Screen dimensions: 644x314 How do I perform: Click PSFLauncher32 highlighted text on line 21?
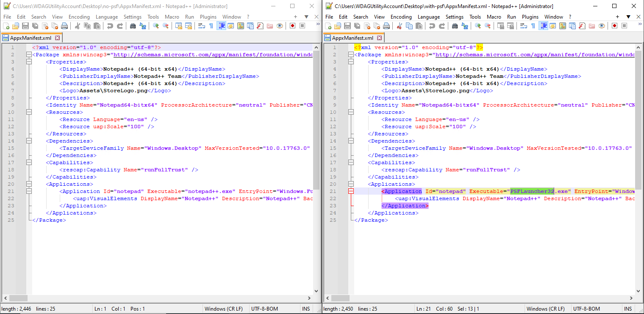532,191
